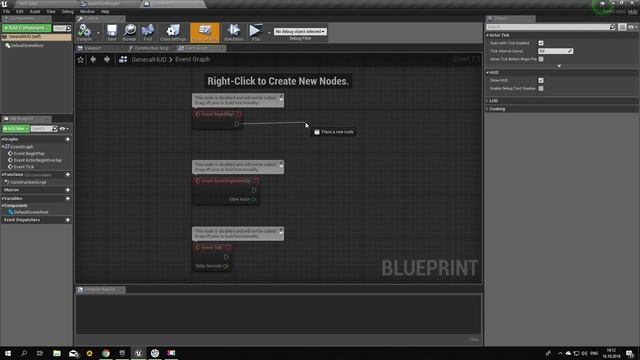Select Event Tick in My Blueprint tree
640x360 pixels.
coord(24,167)
